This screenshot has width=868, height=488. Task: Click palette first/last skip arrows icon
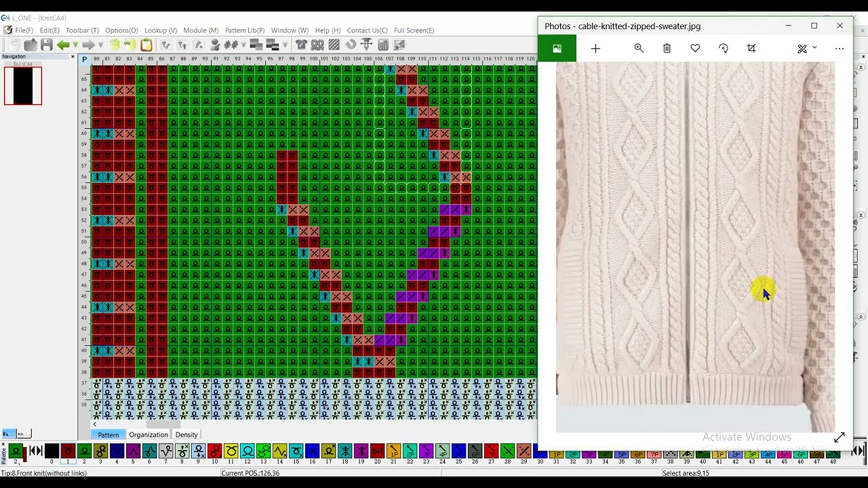36,451
